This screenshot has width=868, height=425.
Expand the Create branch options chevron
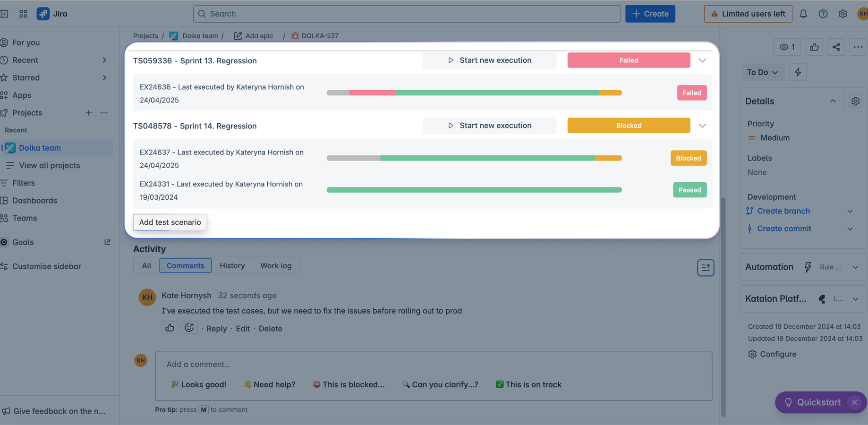click(x=850, y=211)
